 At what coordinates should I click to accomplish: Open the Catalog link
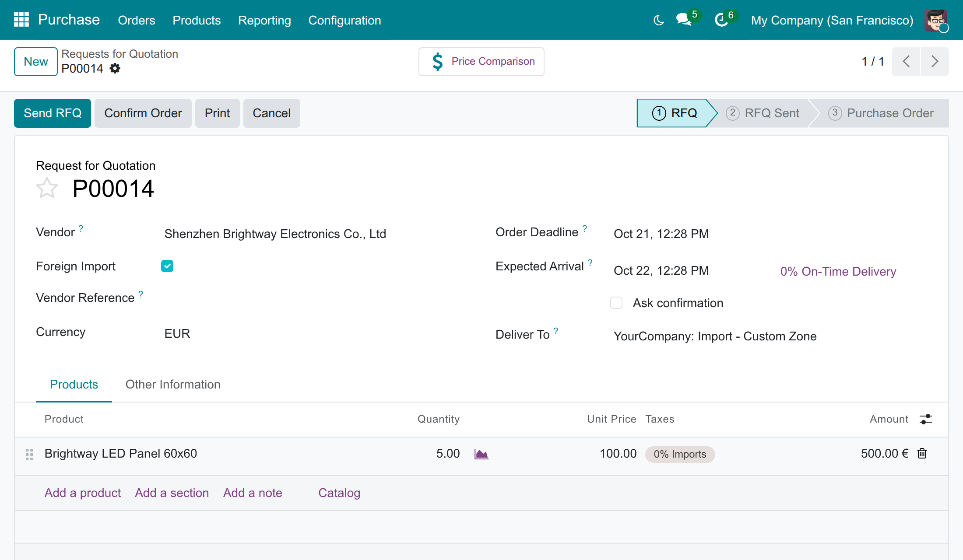[x=339, y=493]
